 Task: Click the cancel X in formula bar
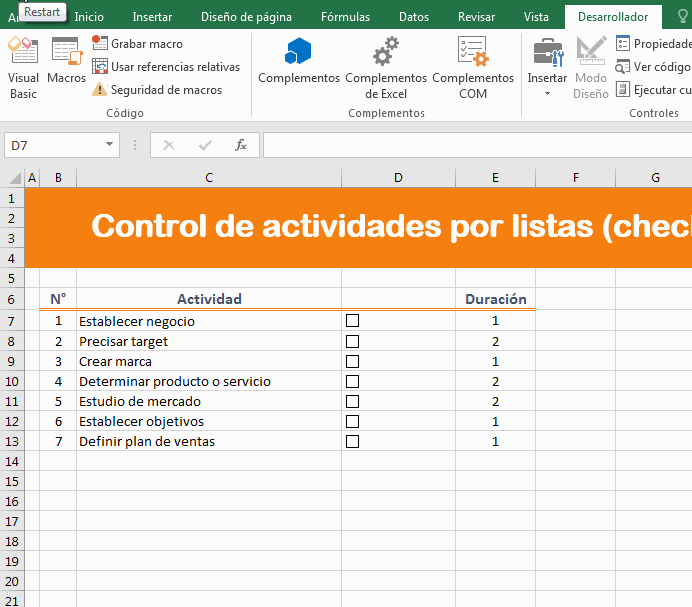point(169,145)
